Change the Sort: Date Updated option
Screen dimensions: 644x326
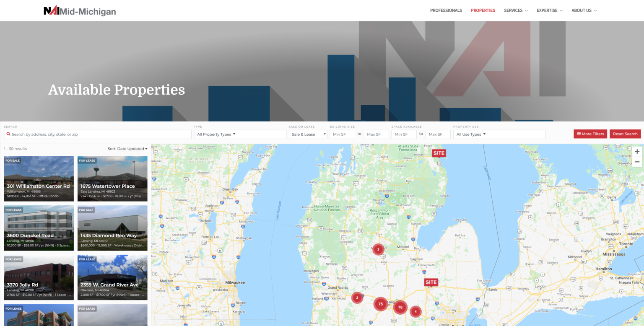coord(127,149)
